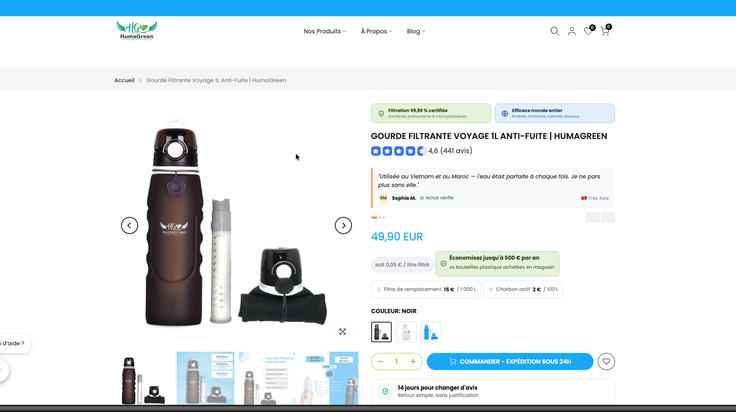
Task: Click the main product bottle image
Action: 236,225
